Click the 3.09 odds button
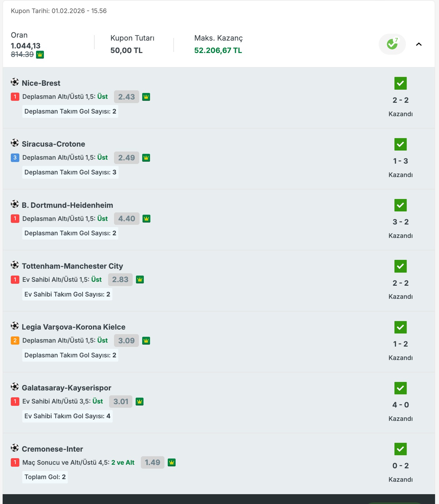439x504 pixels. (126, 341)
